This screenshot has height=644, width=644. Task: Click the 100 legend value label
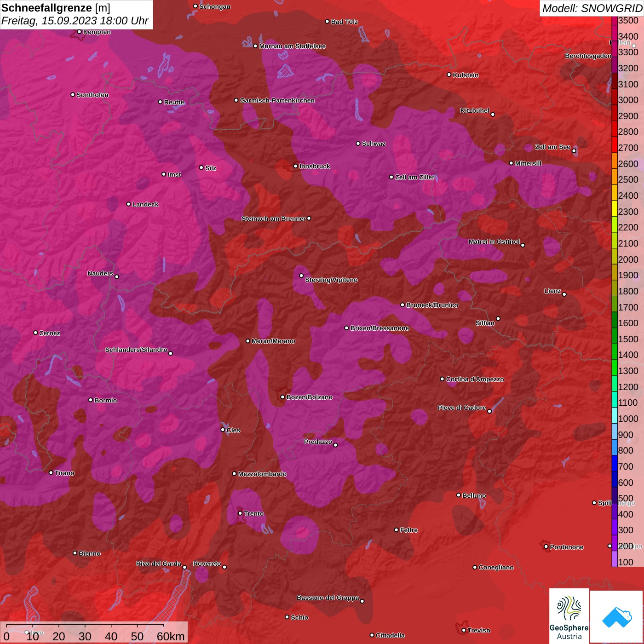click(x=626, y=562)
